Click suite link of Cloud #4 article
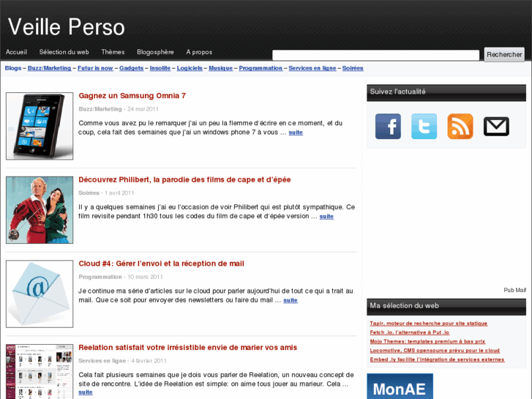 point(291,300)
